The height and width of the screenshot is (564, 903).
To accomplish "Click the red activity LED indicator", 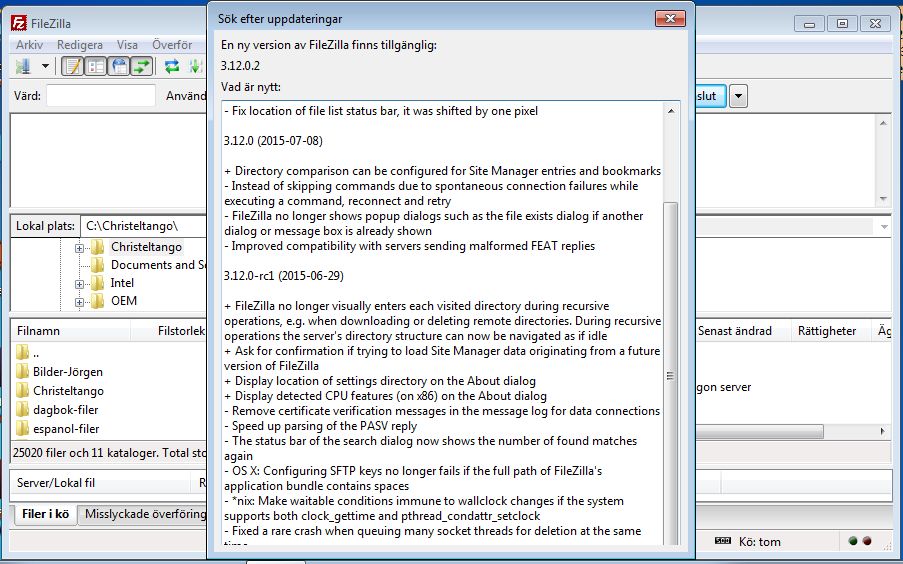I will [x=867, y=541].
